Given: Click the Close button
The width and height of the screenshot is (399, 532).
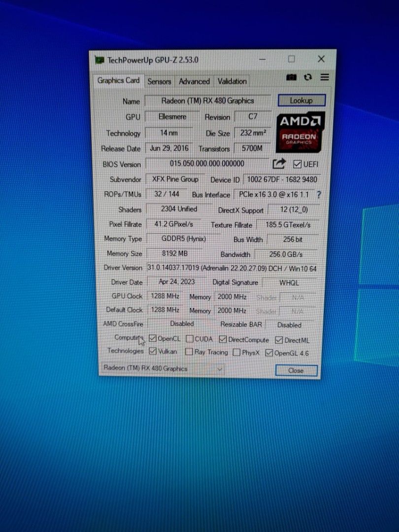Looking at the screenshot, I should click(x=296, y=370).
